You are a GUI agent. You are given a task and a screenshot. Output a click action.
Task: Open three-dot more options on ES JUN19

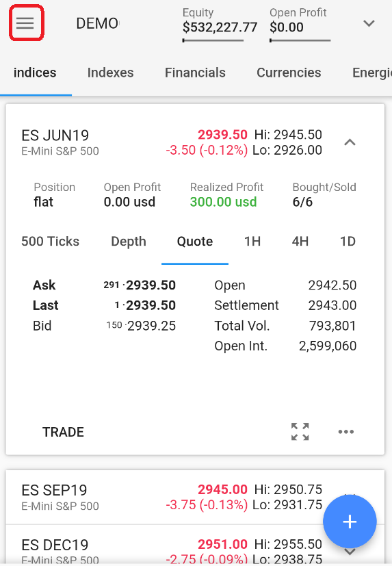tap(345, 432)
